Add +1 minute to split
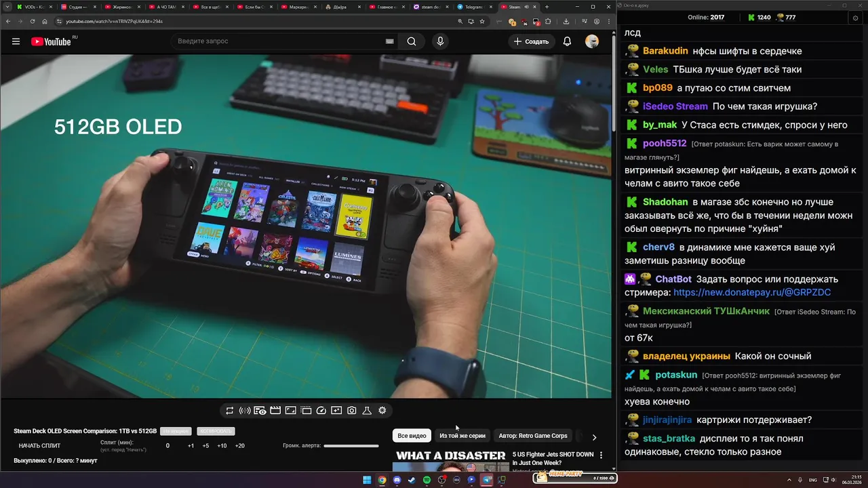868x488 pixels. pyautogui.click(x=191, y=446)
